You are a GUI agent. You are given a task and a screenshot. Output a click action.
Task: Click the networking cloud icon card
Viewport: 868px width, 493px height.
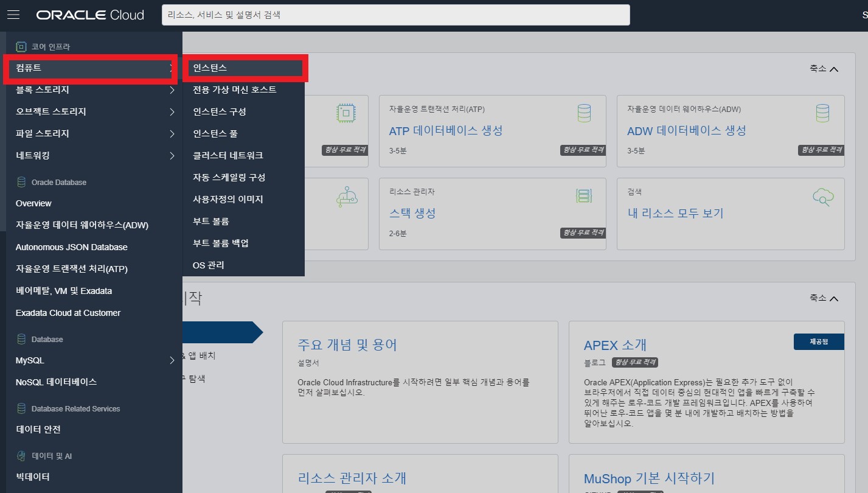coord(346,196)
